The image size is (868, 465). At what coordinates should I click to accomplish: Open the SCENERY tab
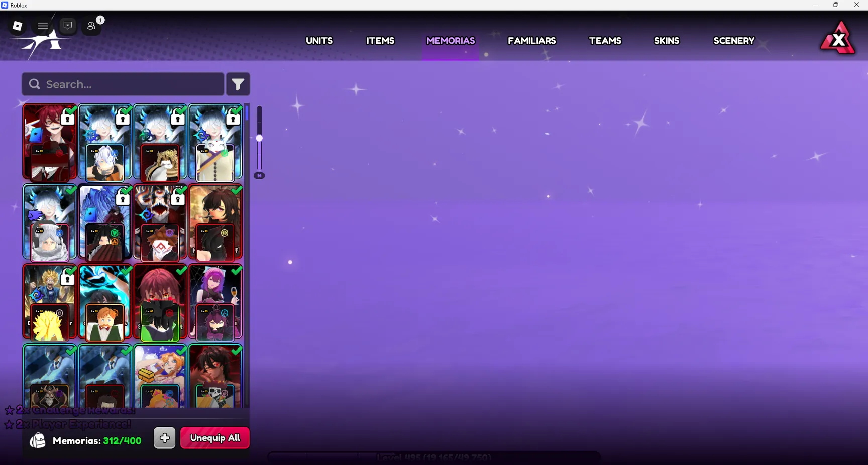pyautogui.click(x=734, y=41)
